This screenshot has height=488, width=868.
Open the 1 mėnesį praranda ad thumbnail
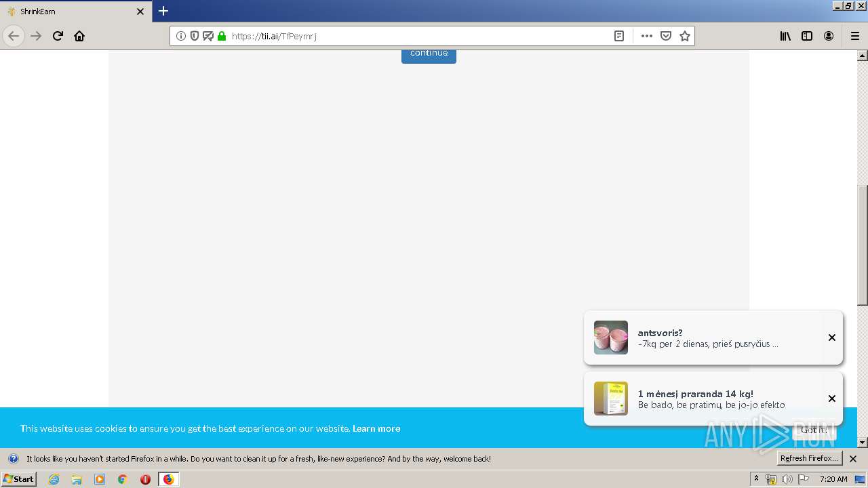pyautogui.click(x=611, y=399)
